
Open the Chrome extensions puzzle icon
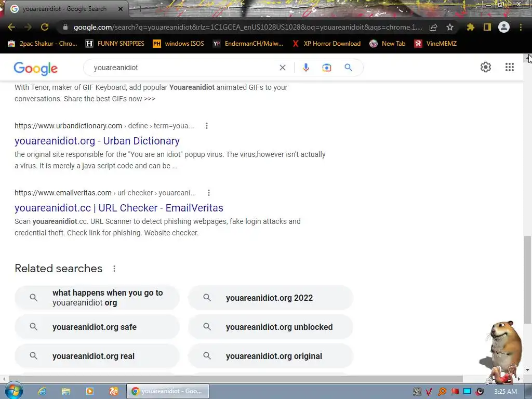(471, 27)
